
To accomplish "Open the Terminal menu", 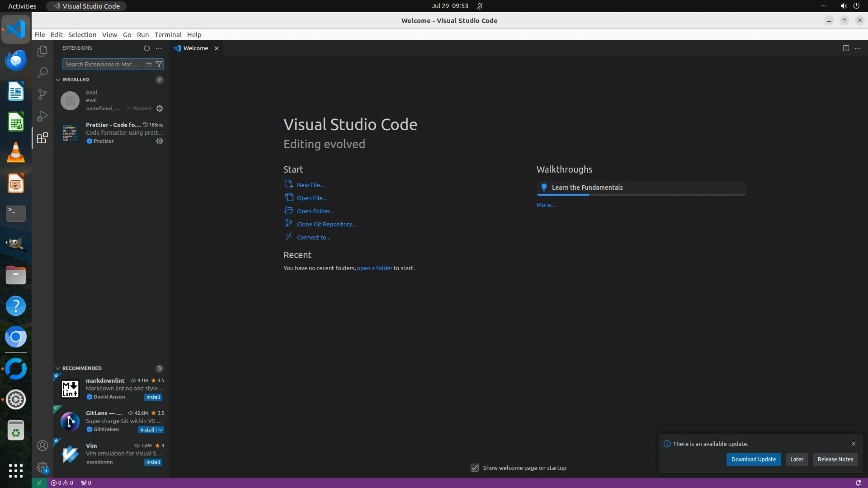I will pos(168,35).
